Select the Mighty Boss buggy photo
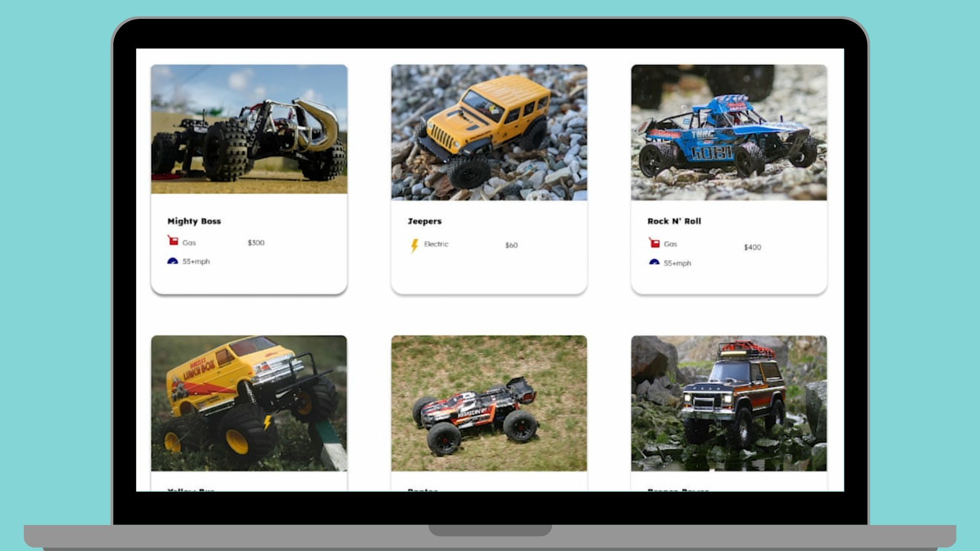980x551 pixels. [249, 129]
